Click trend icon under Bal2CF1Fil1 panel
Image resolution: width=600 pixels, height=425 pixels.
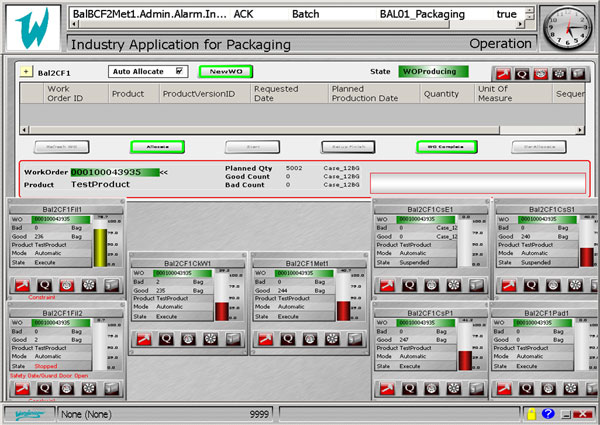pyautogui.click(x=20, y=286)
